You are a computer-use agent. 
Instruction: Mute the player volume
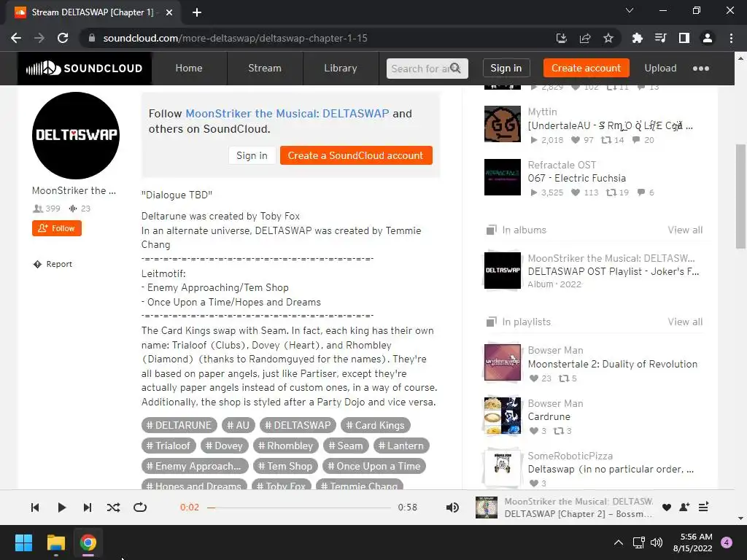click(452, 507)
